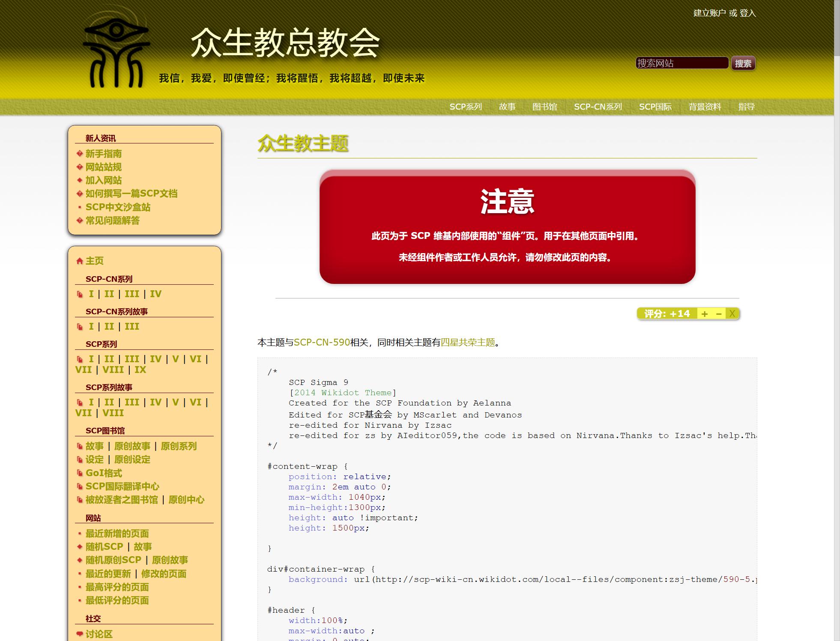Expand the 图书馆 top menu

click(544, 107)
